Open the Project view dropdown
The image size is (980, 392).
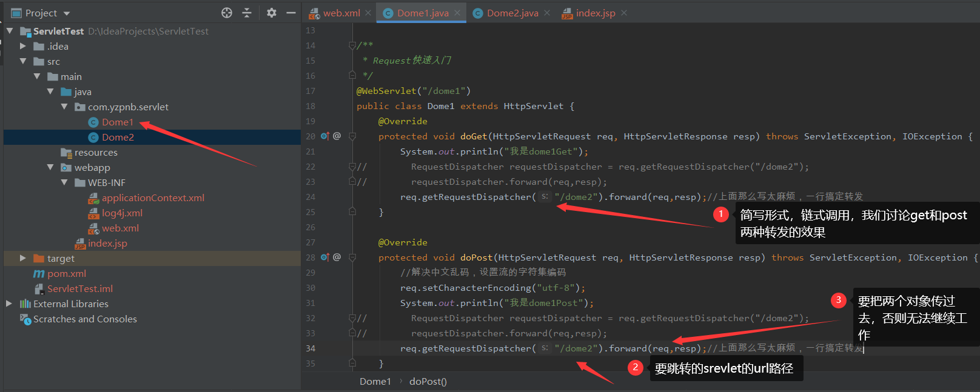67,13
